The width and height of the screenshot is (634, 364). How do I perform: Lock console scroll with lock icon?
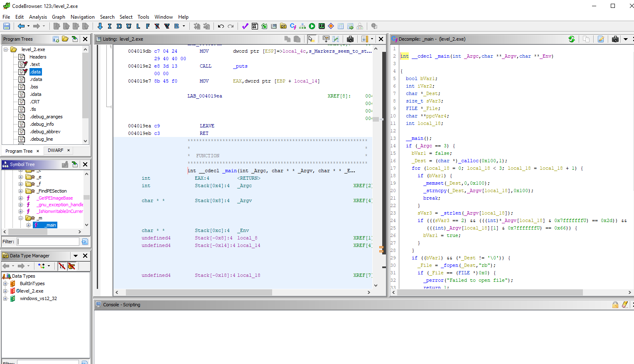(x=615, y=305)
